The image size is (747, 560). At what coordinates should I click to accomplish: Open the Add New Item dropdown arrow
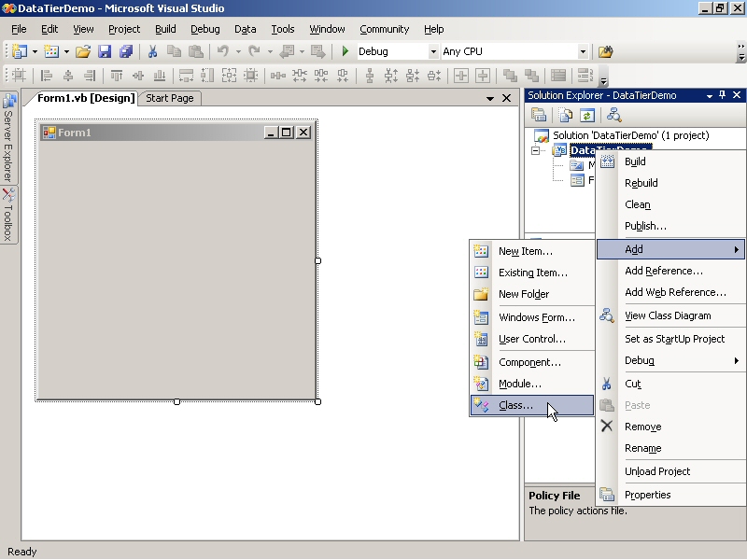[x=66, y=51]
